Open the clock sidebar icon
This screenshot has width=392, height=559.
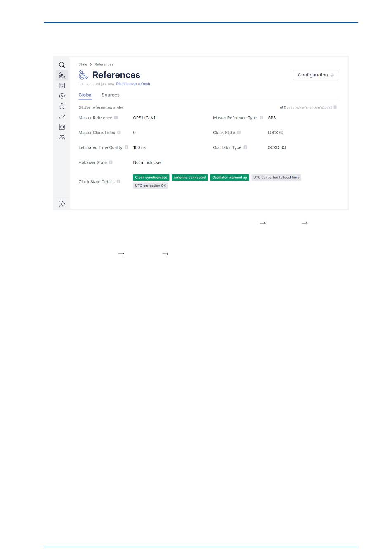(62, 96)
